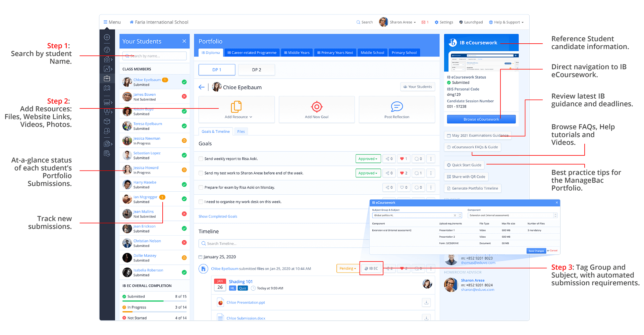Open the Files tab
This screenshot has height=335, width=644.
tap(241, 132)
